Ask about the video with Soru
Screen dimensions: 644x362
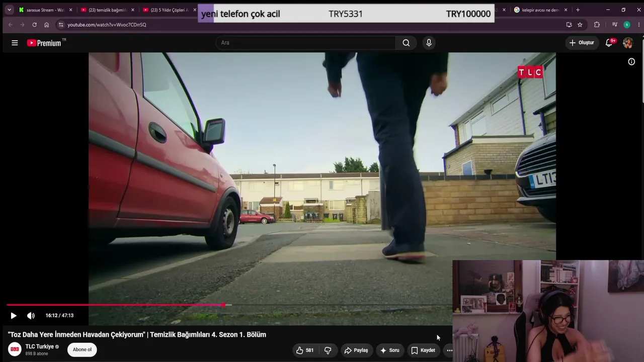coord(389,350)
